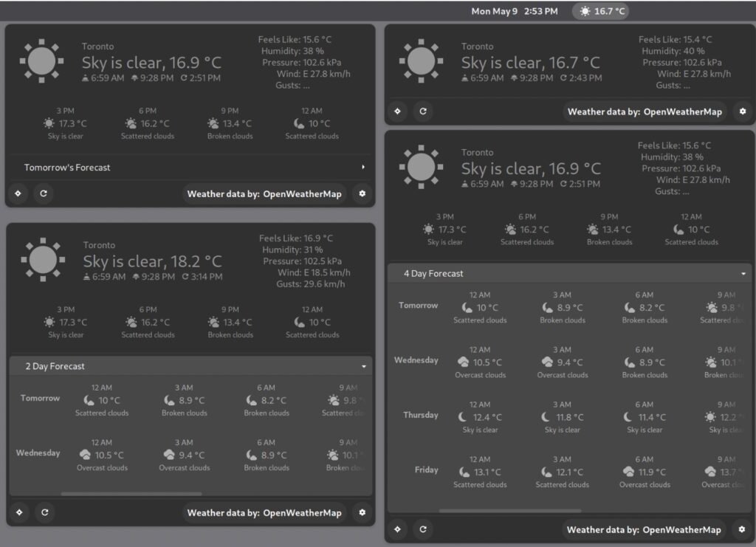Click OpenWeatherMap link in 2 Day Forecast panel
The image size is (756, 547).
[264, 513]
